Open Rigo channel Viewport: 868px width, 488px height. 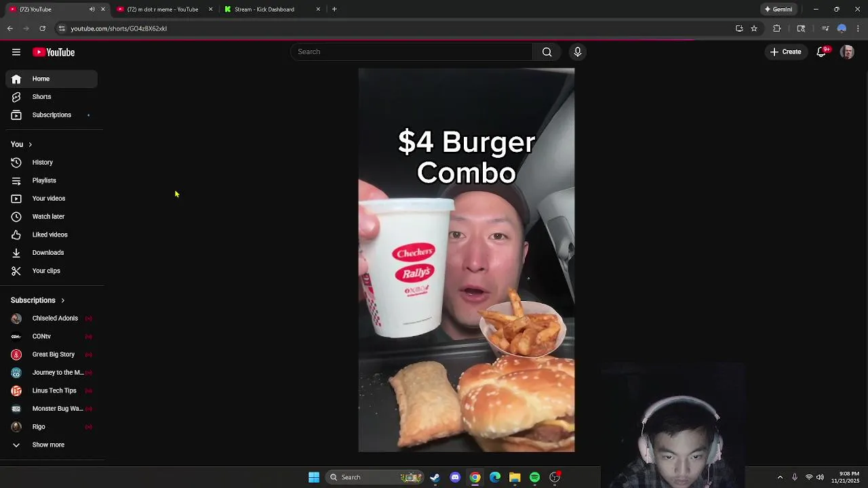coord(52,427)
